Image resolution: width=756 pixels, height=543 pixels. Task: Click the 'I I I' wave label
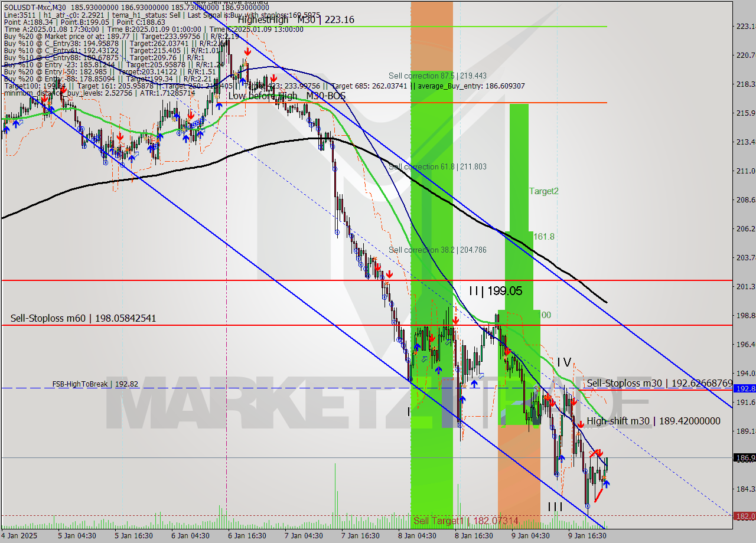pos(555,506)
